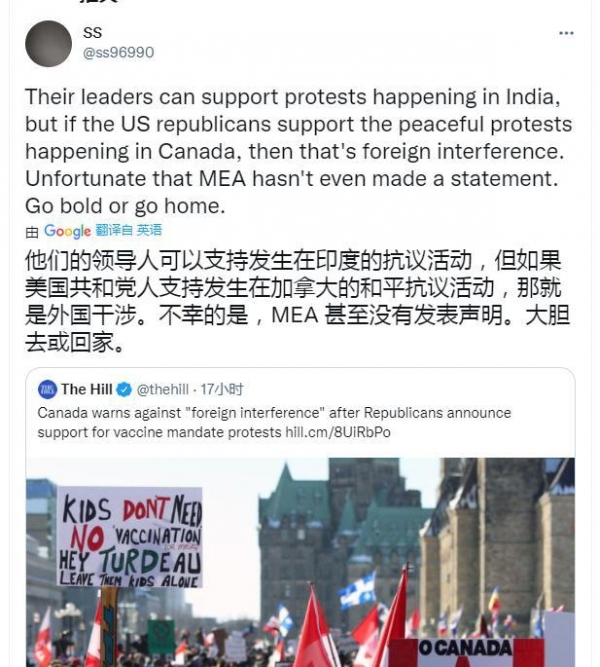Screen dimensions: 600x667
Task: Open the @ss96990 handle
Action: click(118, 53)
